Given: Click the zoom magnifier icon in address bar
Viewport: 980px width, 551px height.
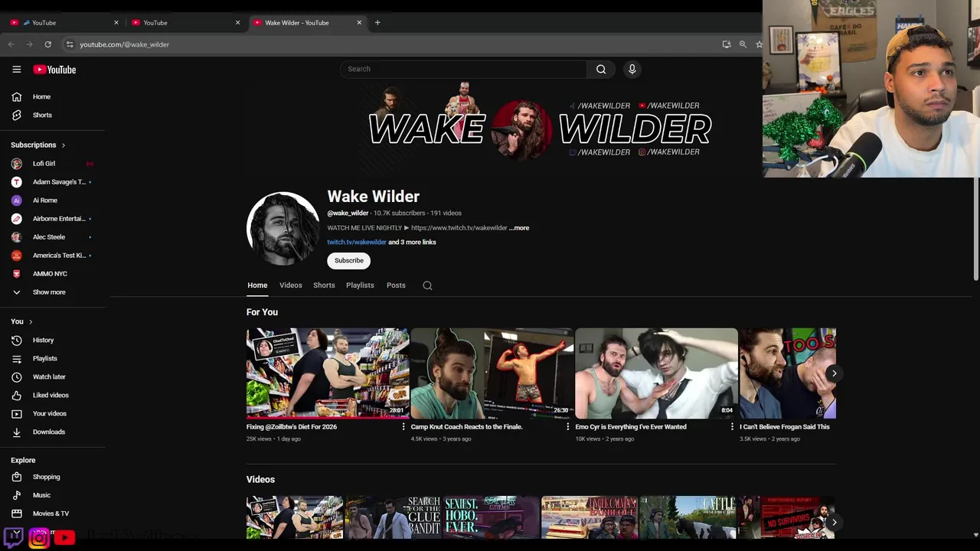Looking at the screenshot, I should pyautogui.click(x=743, y=44).
